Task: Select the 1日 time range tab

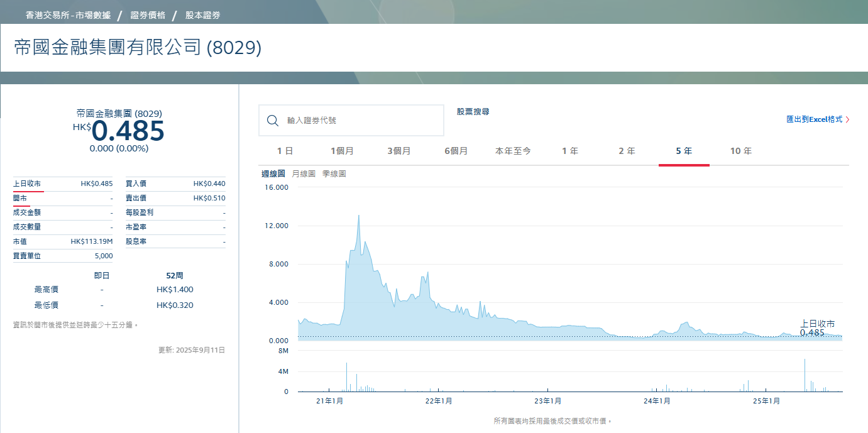Action: click(x=285, y=151)
